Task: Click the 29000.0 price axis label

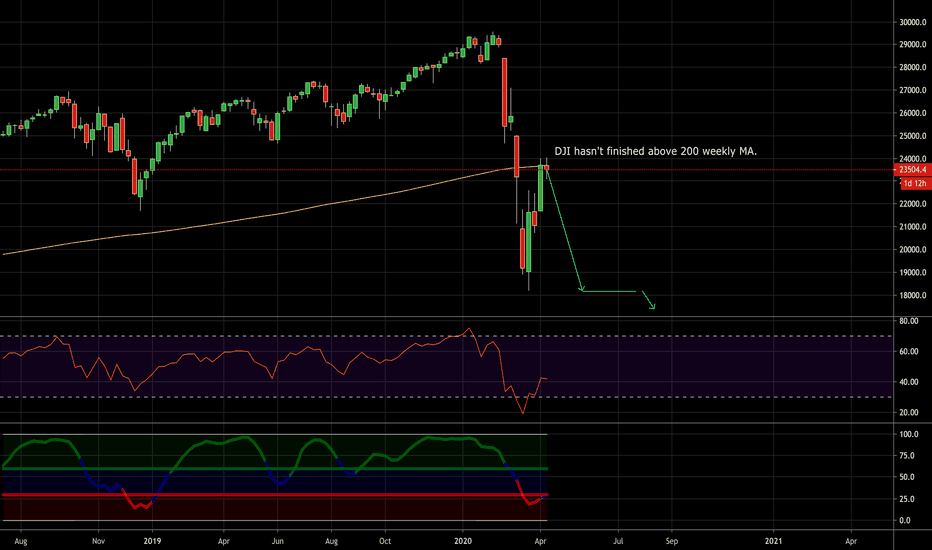Action: click(913, 45)
